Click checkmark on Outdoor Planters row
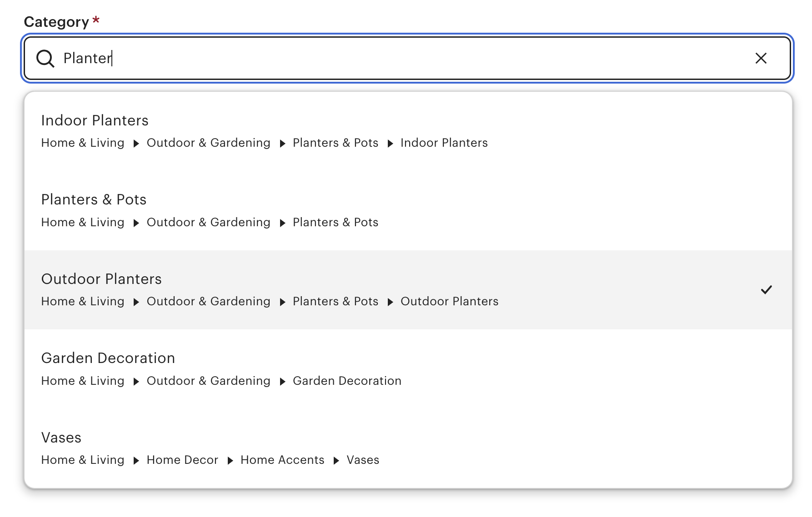 point(767,290)
